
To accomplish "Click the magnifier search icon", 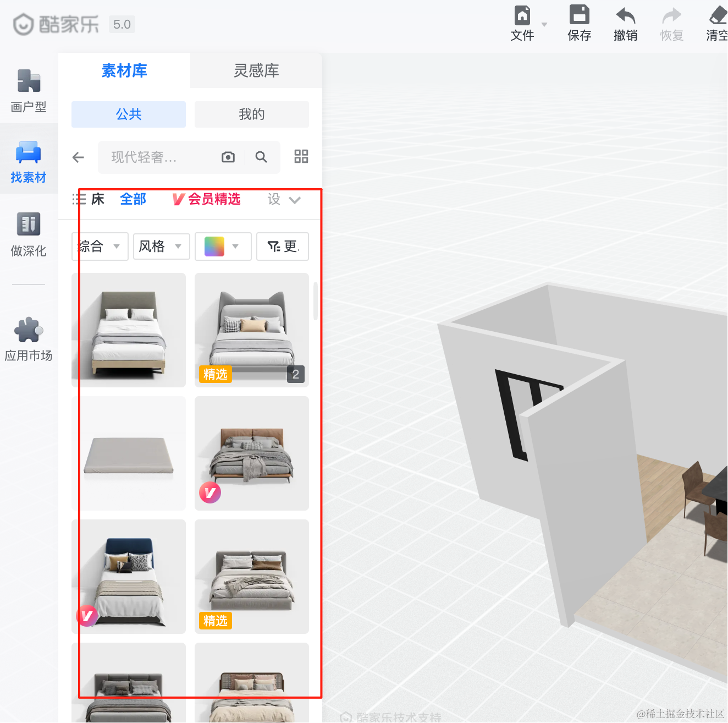I will [261, 157].
